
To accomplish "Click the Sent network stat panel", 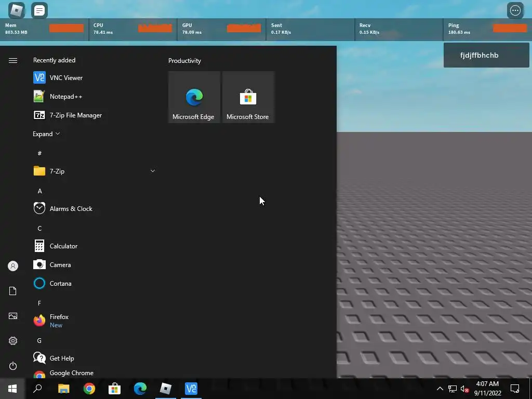I will point(310,29).
